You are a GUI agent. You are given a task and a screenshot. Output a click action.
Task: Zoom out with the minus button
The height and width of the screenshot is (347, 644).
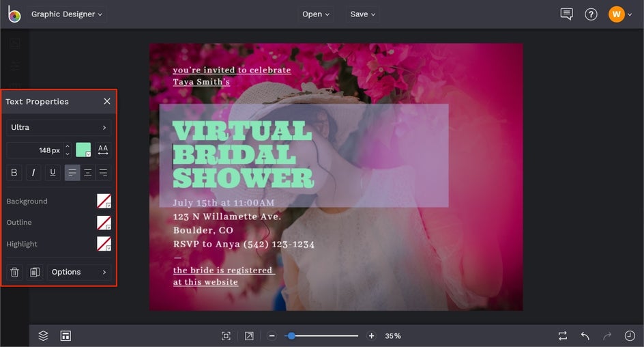(272, 336)
